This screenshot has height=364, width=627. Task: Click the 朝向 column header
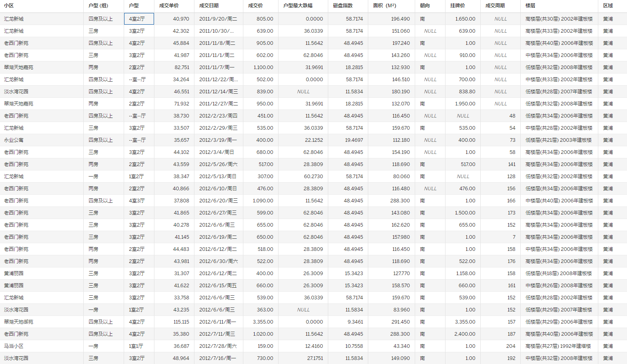point(425,6)
